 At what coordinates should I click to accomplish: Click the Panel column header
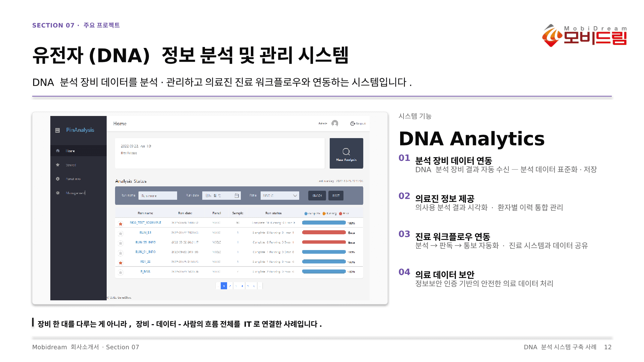217,213
